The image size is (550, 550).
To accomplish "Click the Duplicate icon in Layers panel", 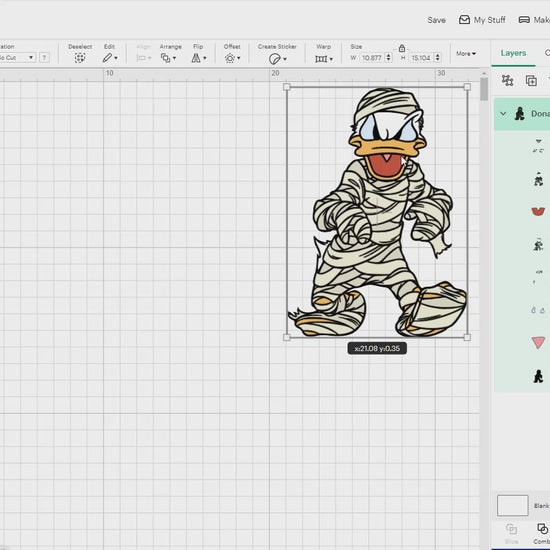I will click(x=531, y=80).
